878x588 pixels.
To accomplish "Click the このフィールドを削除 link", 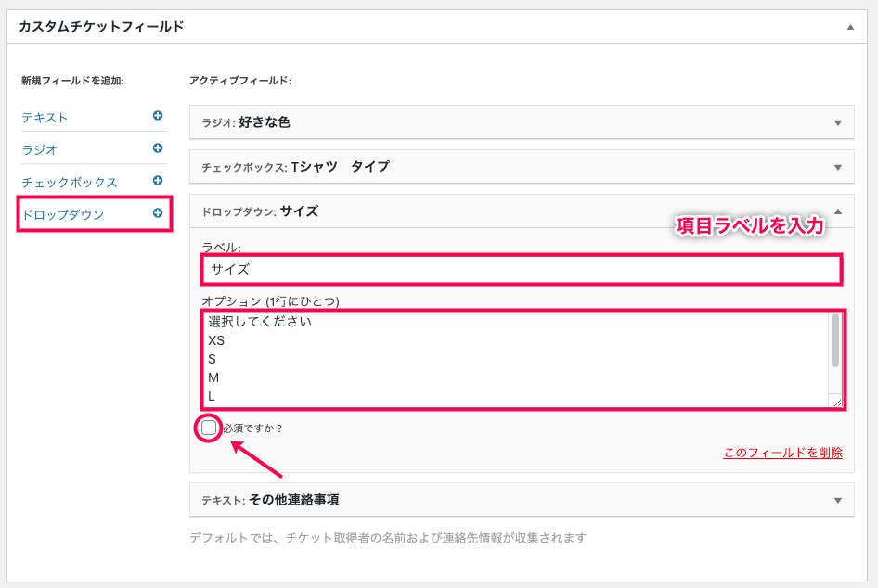I will click(782, 453).
